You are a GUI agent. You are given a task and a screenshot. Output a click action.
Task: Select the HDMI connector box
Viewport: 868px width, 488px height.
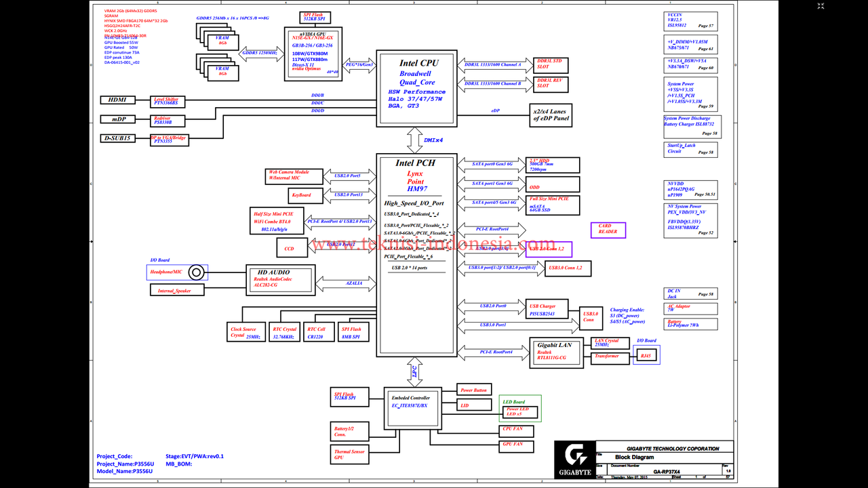pyautogui.click(x=119, y=100)
